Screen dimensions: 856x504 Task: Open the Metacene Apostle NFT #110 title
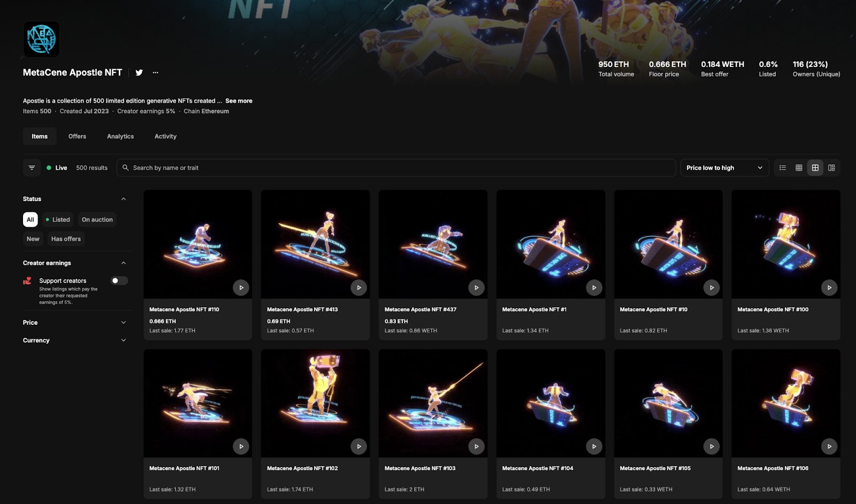click(x=184, y=310)
